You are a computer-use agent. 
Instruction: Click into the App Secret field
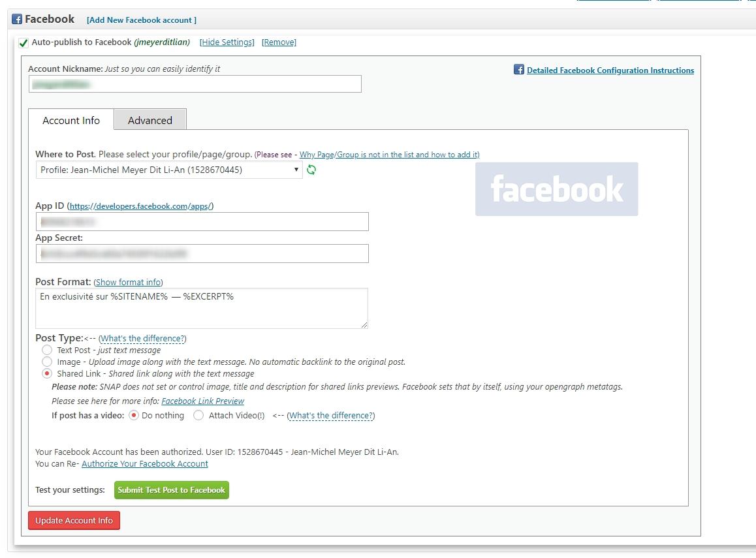(202, 253)
